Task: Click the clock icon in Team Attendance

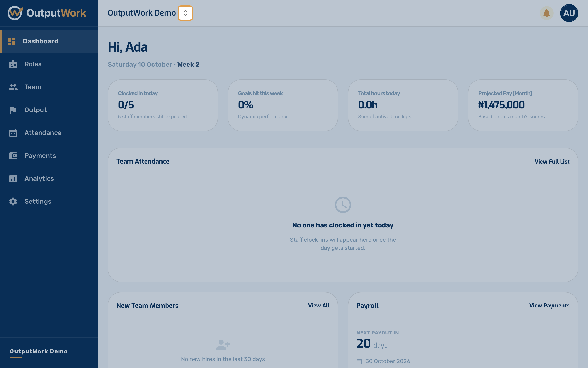Action: [343, 205]
